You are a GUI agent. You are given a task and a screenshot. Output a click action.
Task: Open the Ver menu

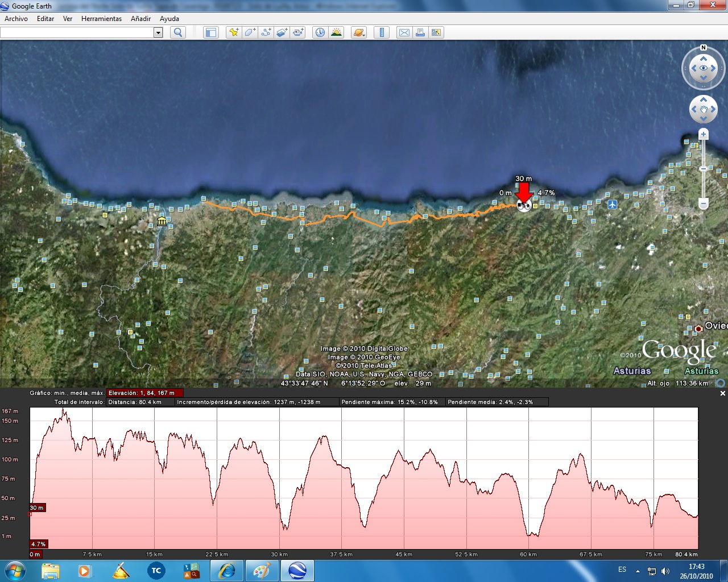[68, 19]
